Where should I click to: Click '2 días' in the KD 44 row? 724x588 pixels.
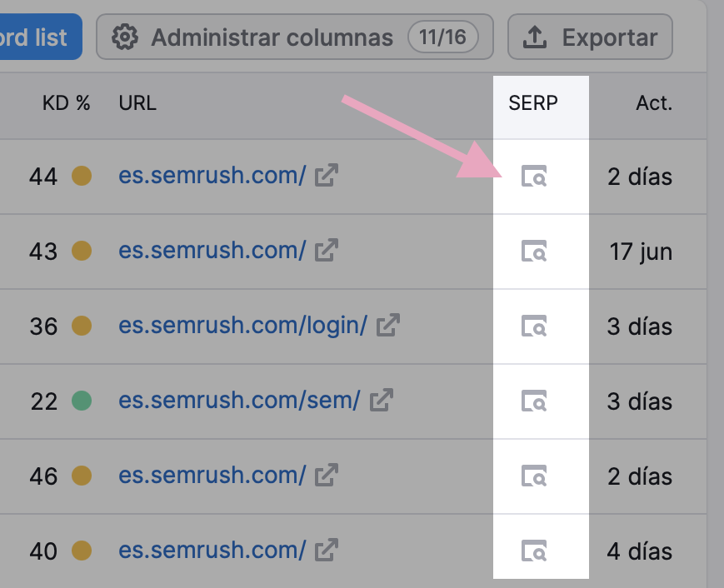tap(640, 177)
